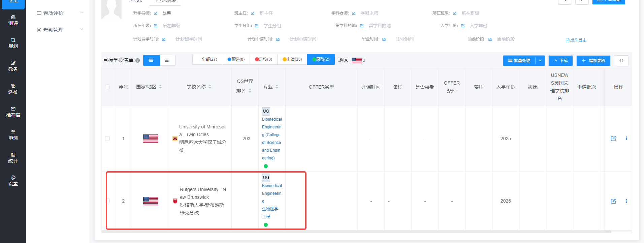This screenshot has width=644, height=243.
Task: Open the 设置 sidebar section
Action: (x=13, y=181)
